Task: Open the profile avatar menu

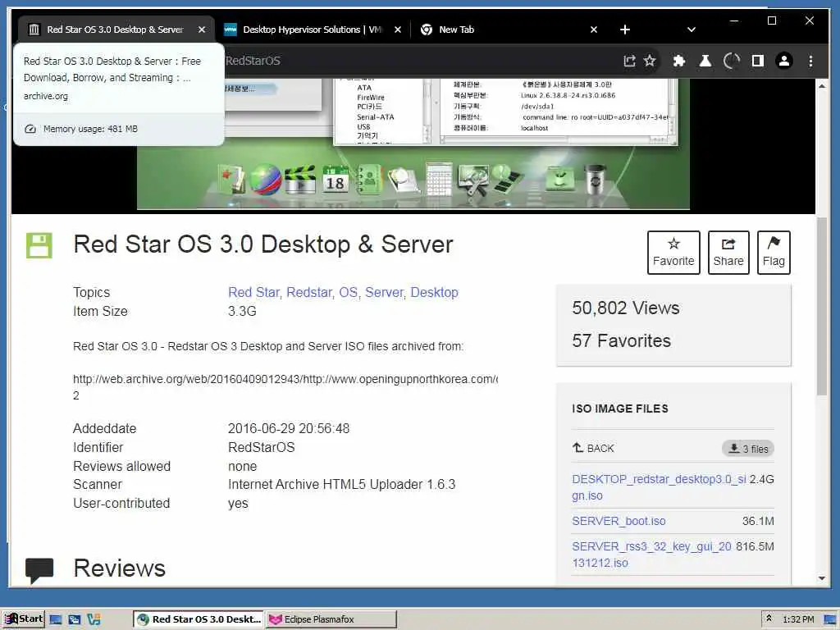Action: (x=783, y=61)
